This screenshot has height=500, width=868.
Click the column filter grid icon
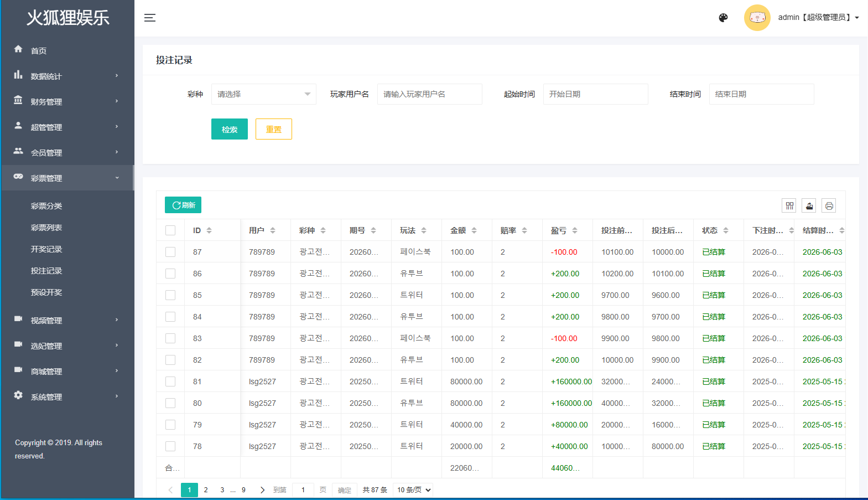pos(789,206)
